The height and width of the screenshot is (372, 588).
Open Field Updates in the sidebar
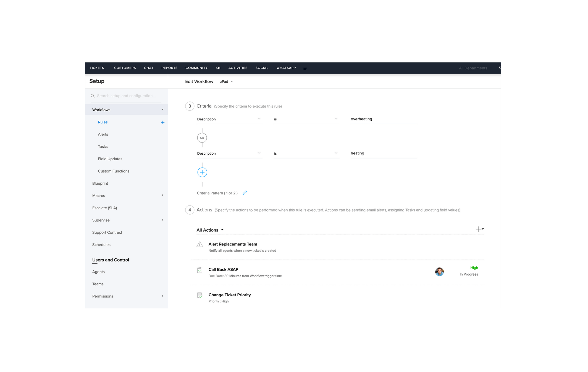110,159
